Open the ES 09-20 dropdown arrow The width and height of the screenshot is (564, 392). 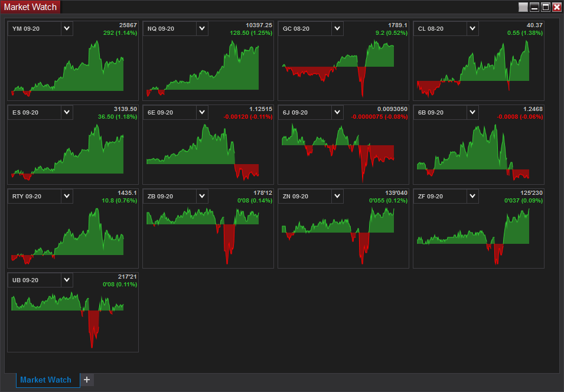[x=67, y=112]
